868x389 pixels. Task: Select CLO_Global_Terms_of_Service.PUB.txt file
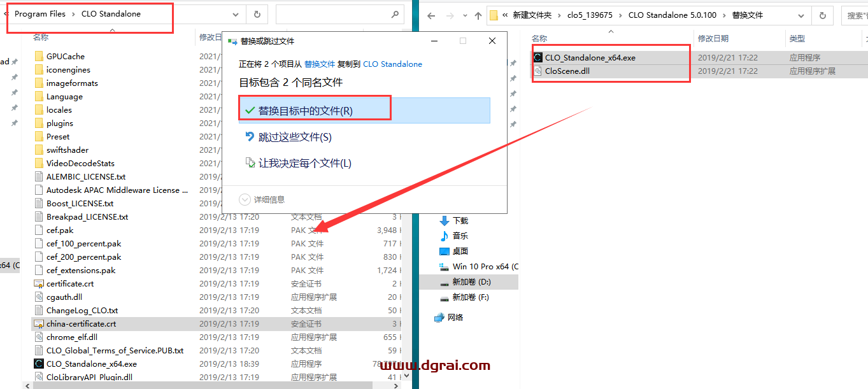point(115,350)
